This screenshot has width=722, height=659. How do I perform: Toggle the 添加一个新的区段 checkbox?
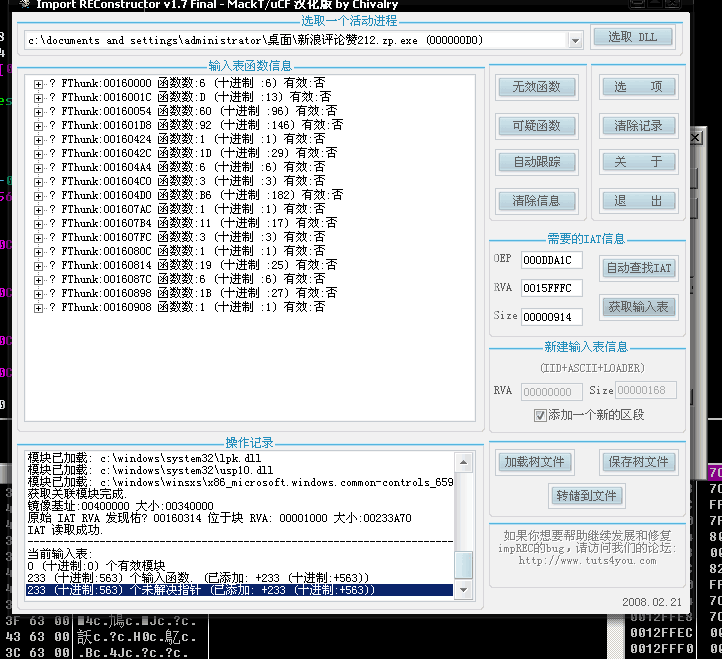coord(540,415)
